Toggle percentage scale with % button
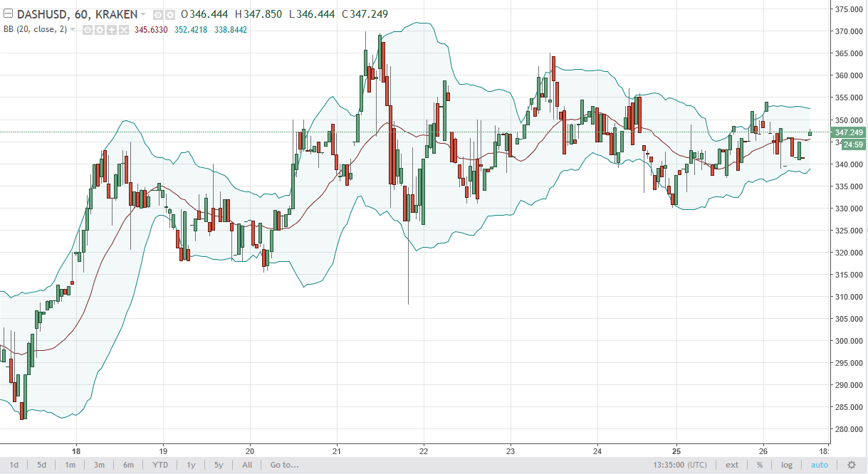 coord(760,465)
